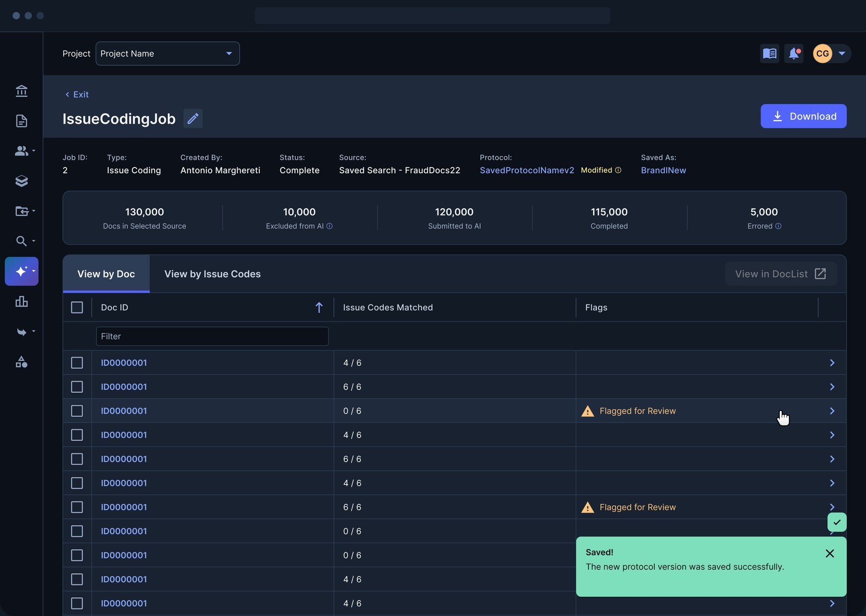Expand chevron on 6 / 6 flagged row
Image resolution: width=866 pixels, height=616 pixels.
832,507
